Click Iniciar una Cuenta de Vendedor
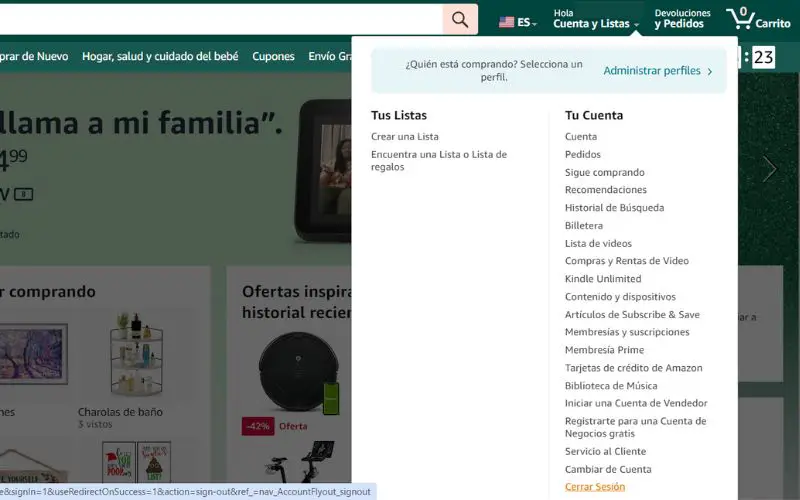This screenshot has width=800, height=500. point(636,403)
